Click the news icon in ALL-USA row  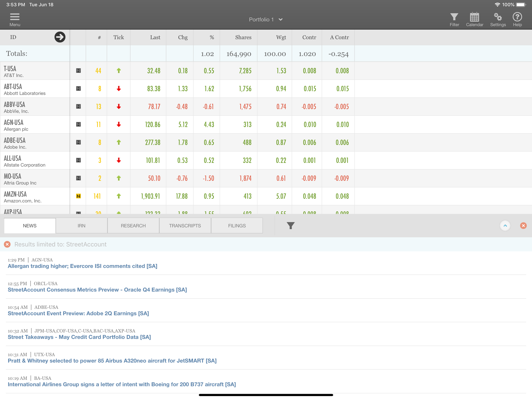point(78,160)
